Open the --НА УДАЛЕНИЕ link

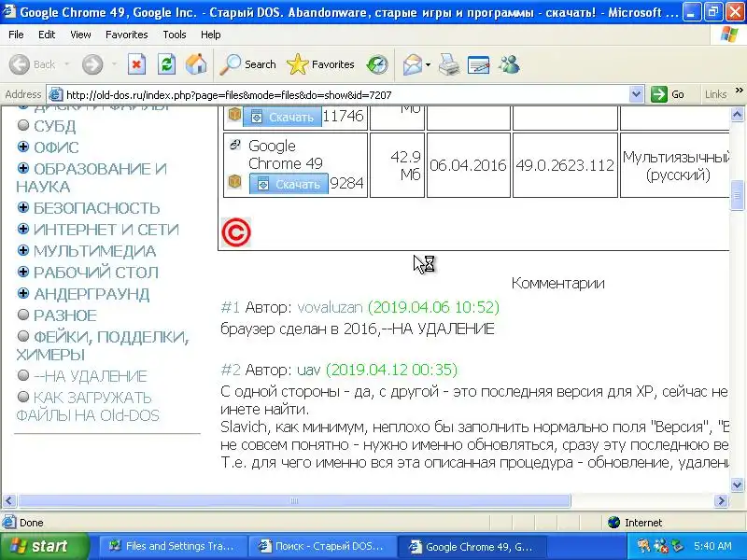[x=90, y=376]
